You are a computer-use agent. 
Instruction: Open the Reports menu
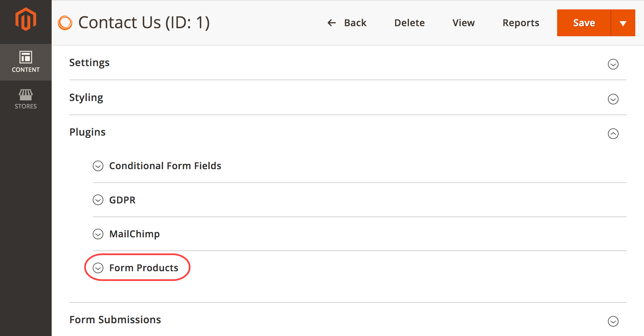521,22
